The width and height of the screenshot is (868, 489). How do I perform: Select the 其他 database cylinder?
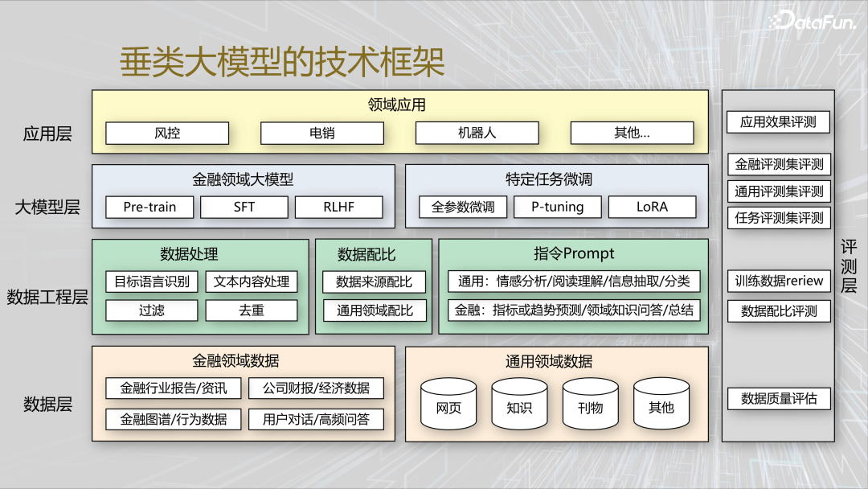[661, 405]
